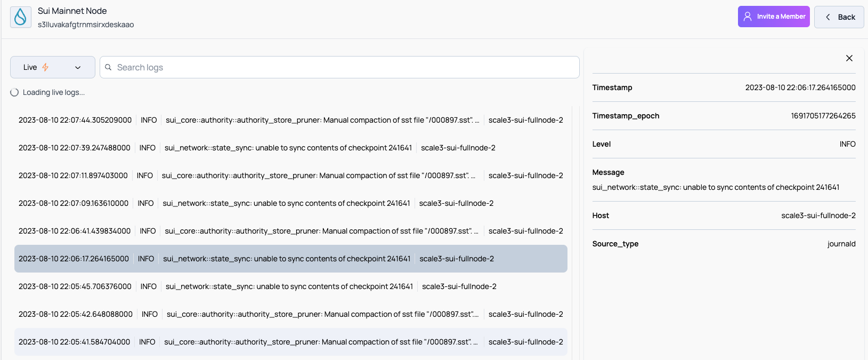Select the log row at 22:05:45.706376000
The height and width of the screenshot is (360, 868).
(x=291, y=286)
